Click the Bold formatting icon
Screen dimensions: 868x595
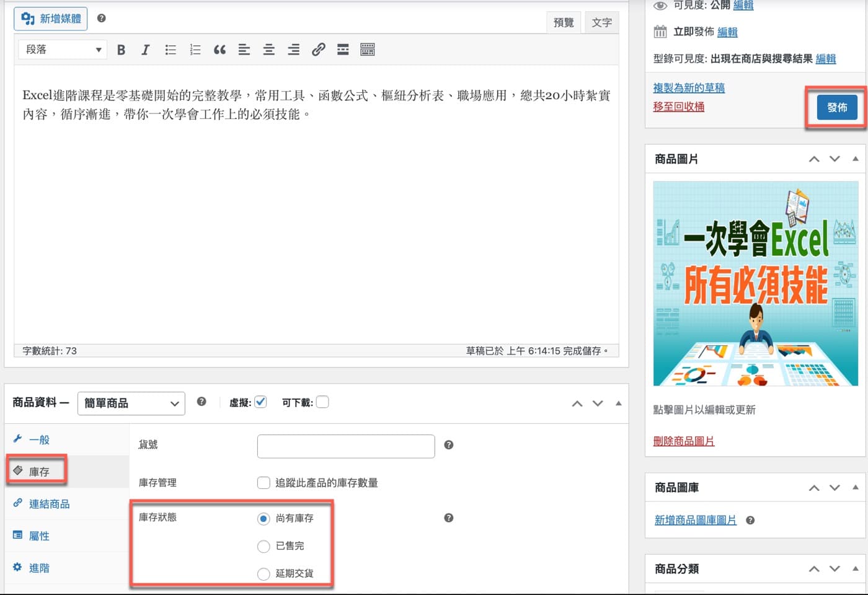[x=121, y=50]
